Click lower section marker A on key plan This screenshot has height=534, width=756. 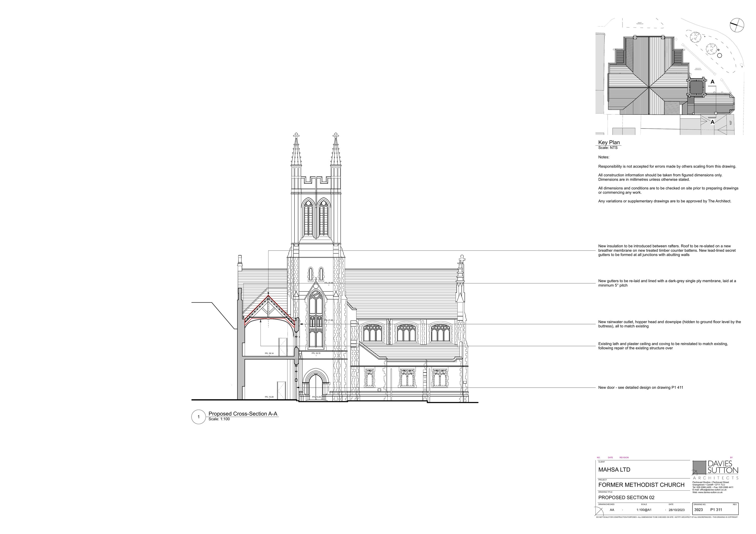(712, 122)
